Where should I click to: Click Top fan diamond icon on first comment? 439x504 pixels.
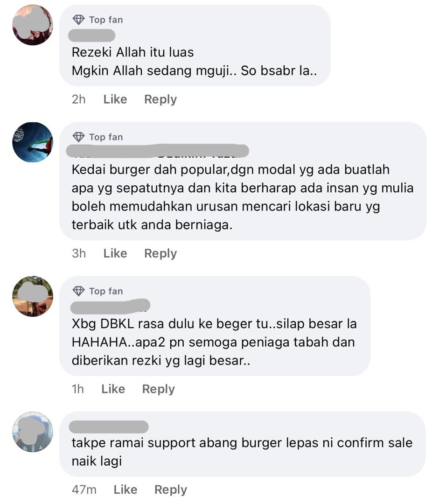[x=78, y=20]
